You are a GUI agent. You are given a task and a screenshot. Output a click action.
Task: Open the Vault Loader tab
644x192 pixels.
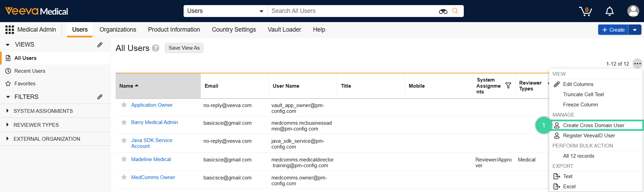(284, 30)
